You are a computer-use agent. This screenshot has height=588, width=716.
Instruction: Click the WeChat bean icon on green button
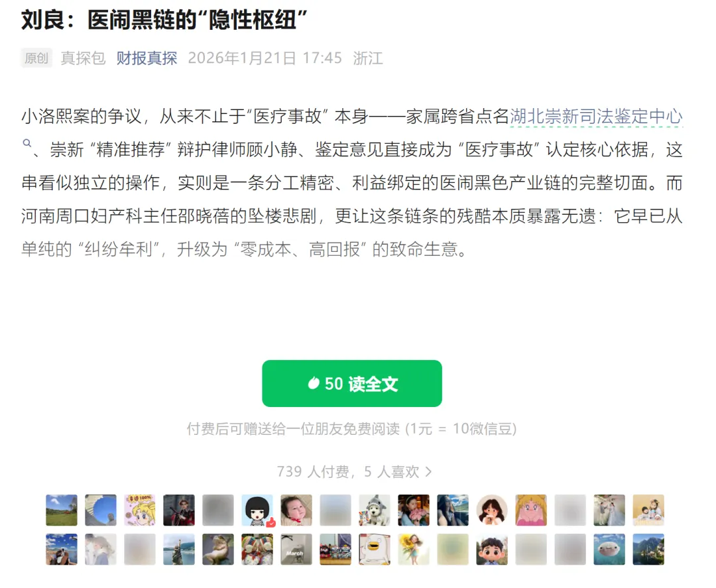[x=313, y=382]
